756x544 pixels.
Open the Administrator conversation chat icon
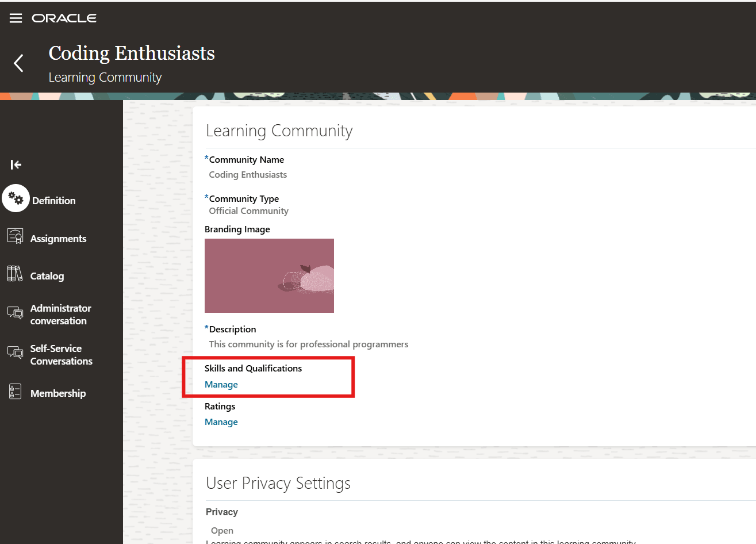(16, 313)
